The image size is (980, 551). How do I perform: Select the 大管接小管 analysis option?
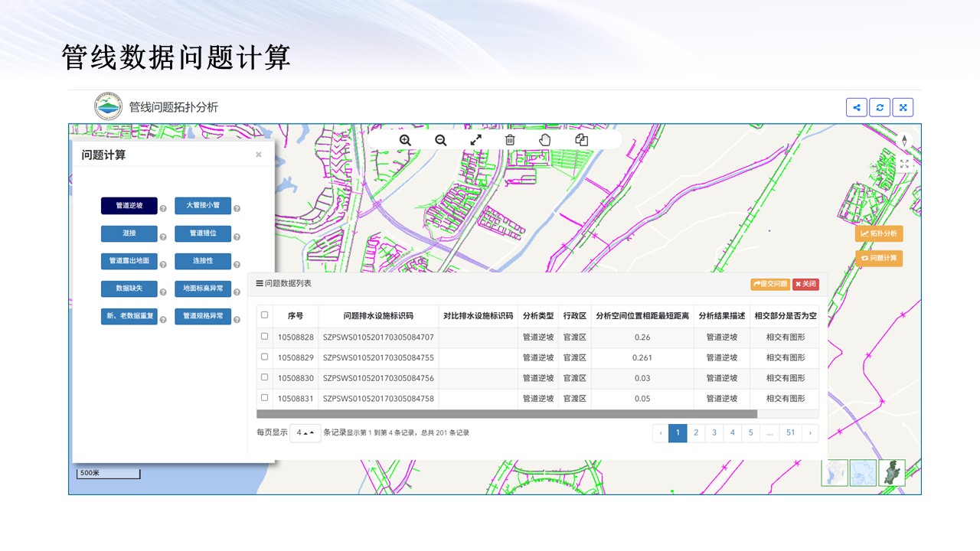click(203, 206)
